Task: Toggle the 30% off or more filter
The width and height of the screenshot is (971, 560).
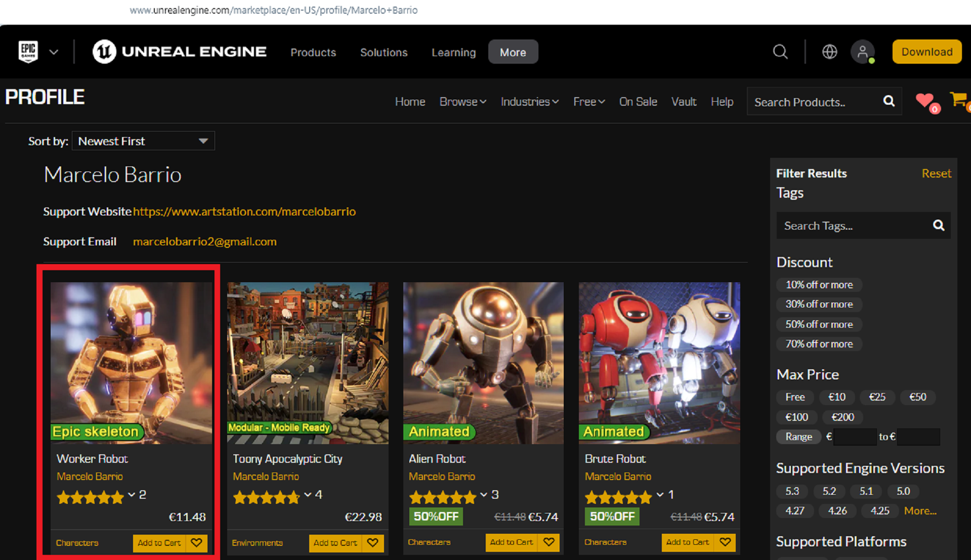Action: coord(819,304)
